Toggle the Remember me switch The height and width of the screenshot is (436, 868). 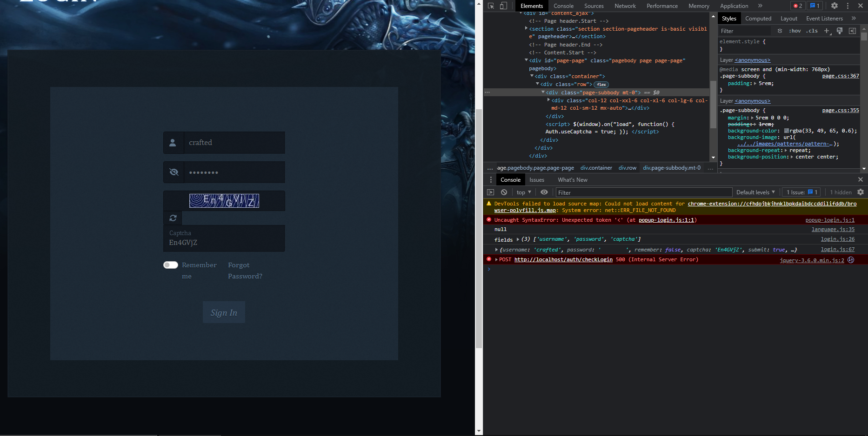click(x=170, y=264)
